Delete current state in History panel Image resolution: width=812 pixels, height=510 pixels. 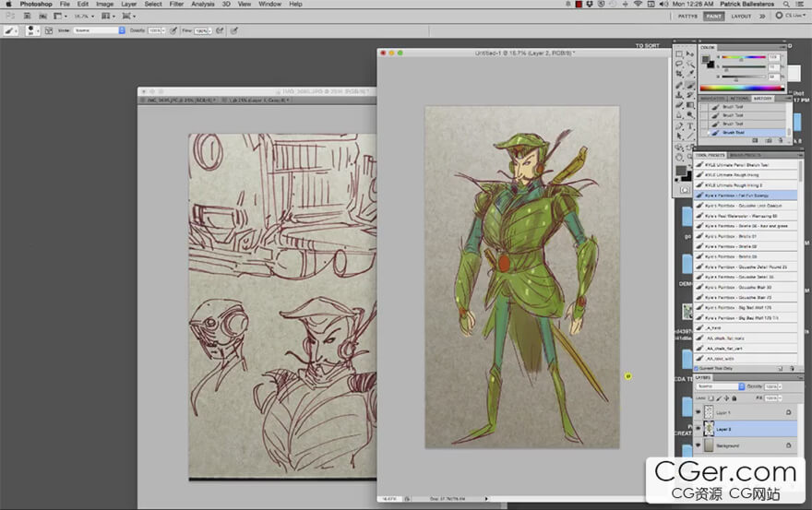[781, 140]
